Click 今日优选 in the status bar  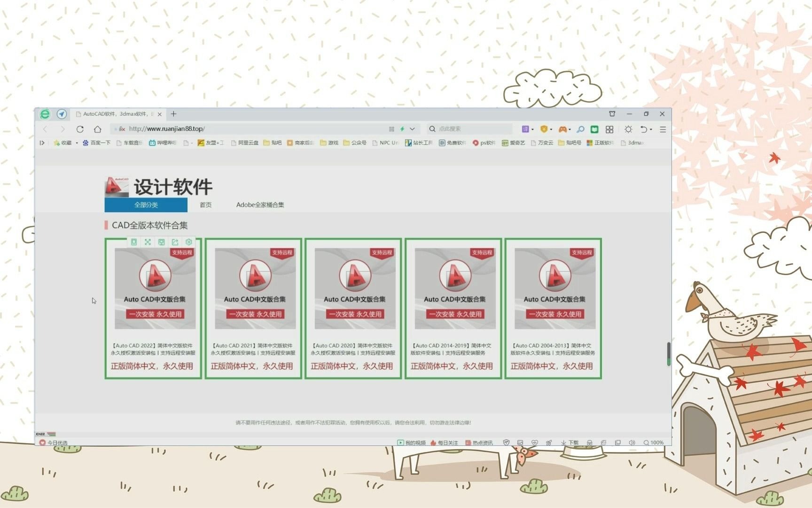[x=54, y=443]
